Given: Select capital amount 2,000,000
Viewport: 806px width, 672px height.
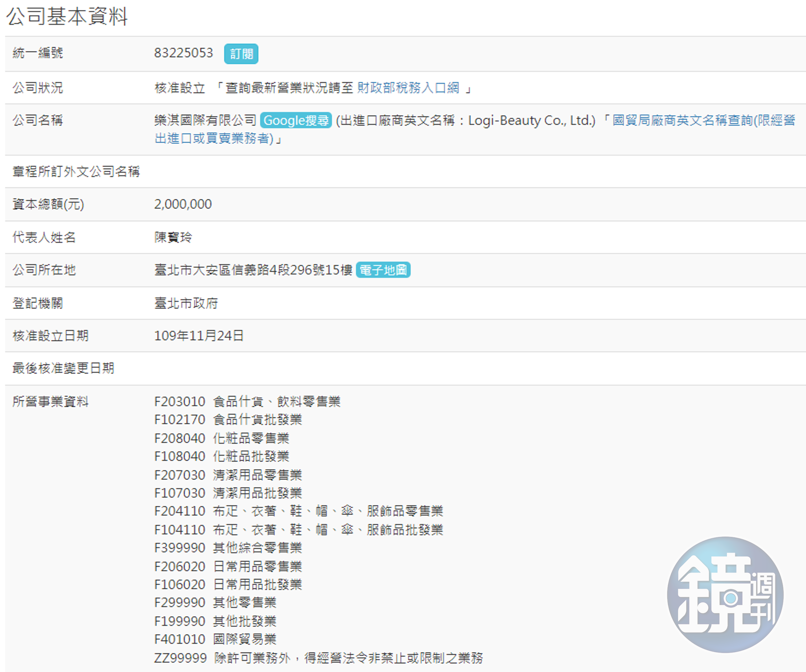Looking at the screenshot, I should 183,204.
